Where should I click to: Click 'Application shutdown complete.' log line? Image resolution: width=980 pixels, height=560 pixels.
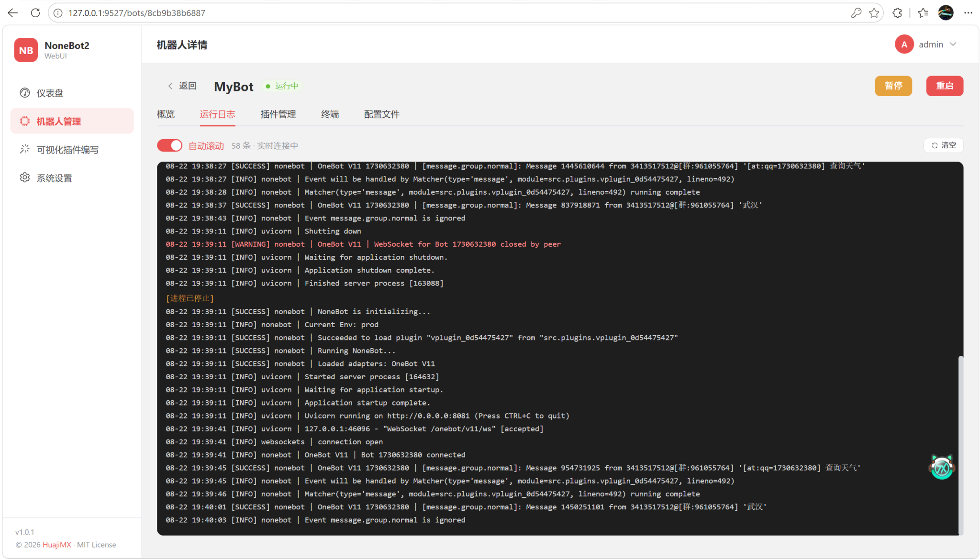300,270
